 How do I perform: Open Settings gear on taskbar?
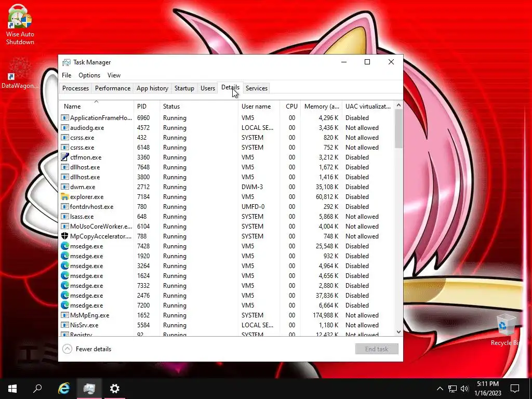(115, 389)
